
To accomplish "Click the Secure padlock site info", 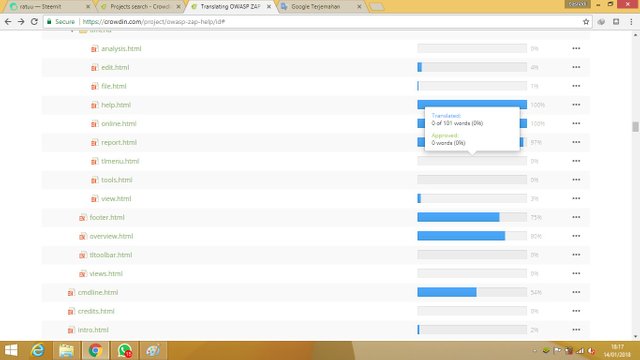I will pyautogui.click(x=61, y=22).
